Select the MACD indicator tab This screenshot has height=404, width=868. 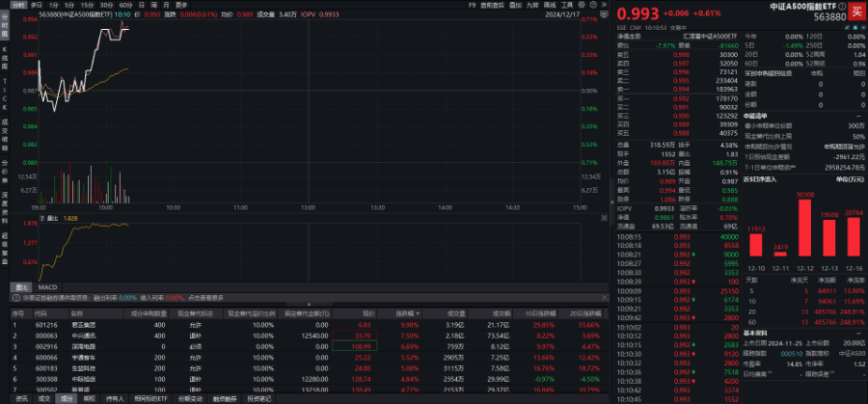pos(48,286)
